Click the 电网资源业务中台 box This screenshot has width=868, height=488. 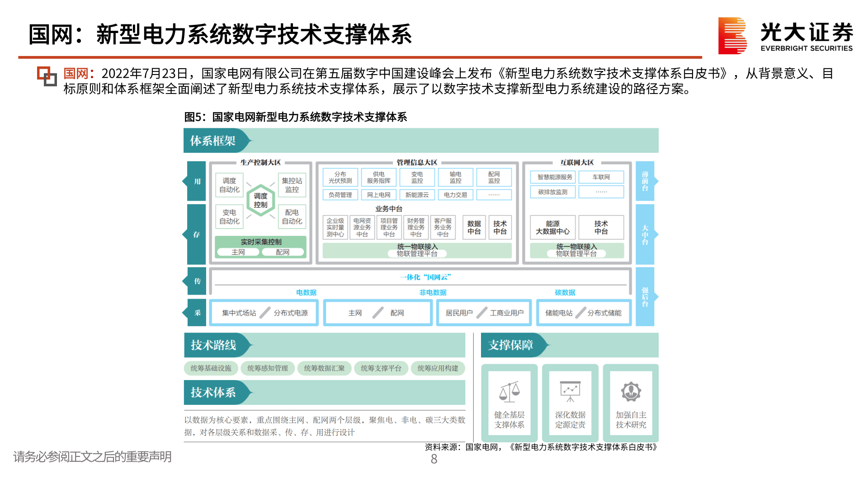[362, 227]
